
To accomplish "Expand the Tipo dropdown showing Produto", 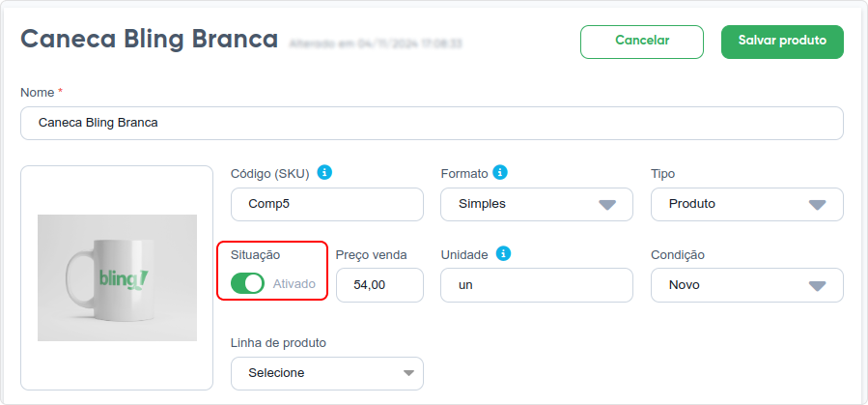I will [746, 205].
